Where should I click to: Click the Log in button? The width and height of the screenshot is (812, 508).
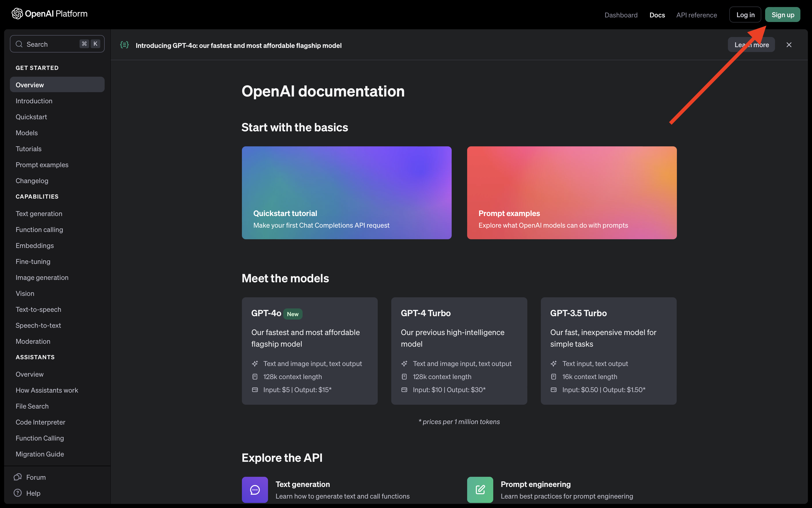(x=745, y=15)
